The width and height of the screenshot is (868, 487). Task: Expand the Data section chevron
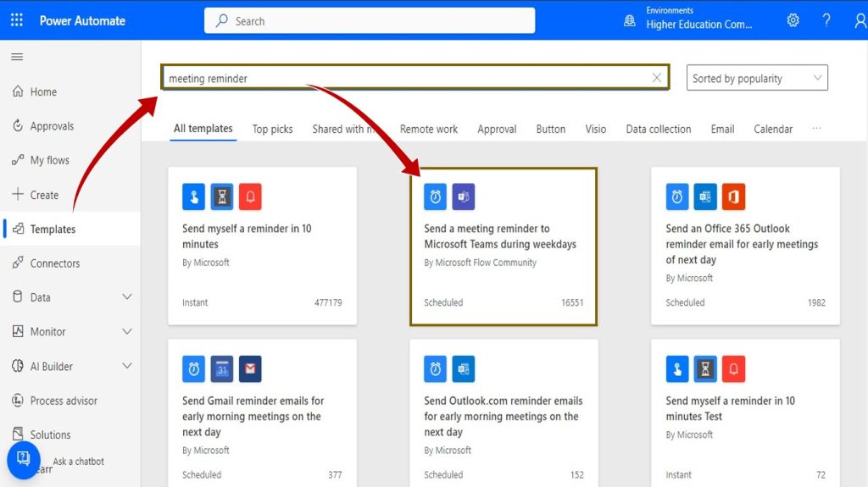(127, 296)
